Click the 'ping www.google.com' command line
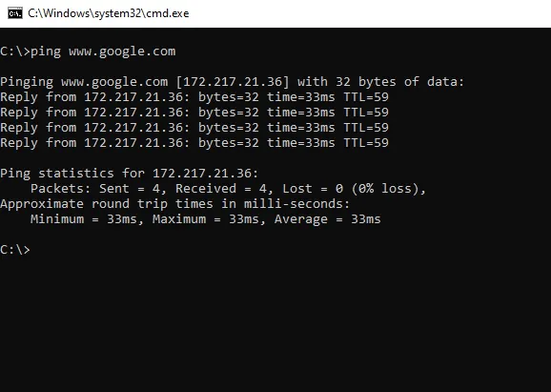The width and height of the screenshot is (551, 392). [88, 52]
